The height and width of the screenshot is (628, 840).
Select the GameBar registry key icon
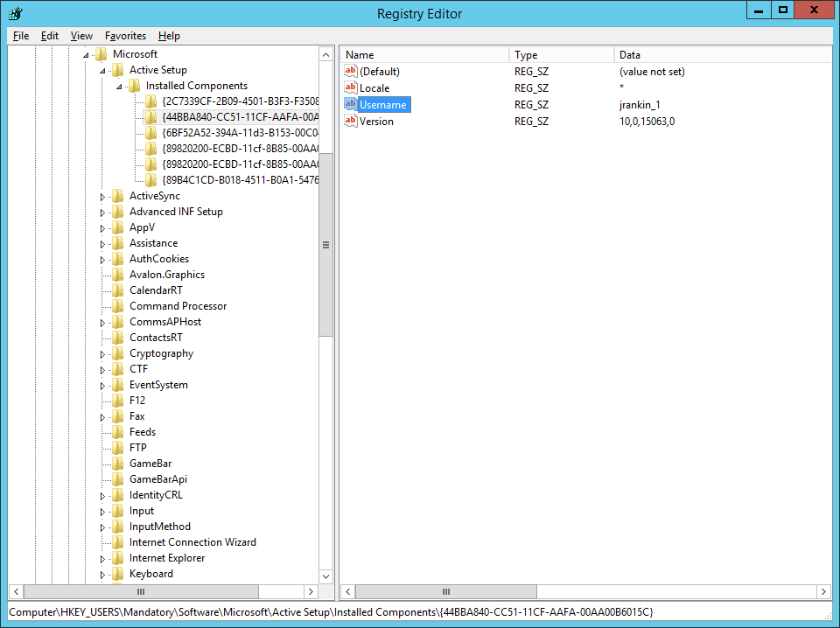pyautogui.click(x=115, y=463)
